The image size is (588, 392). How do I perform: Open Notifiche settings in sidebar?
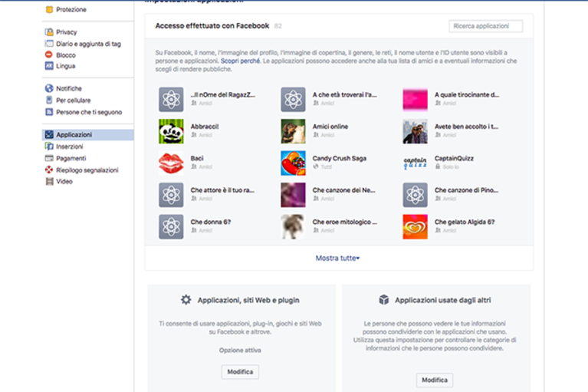point(69,88)
